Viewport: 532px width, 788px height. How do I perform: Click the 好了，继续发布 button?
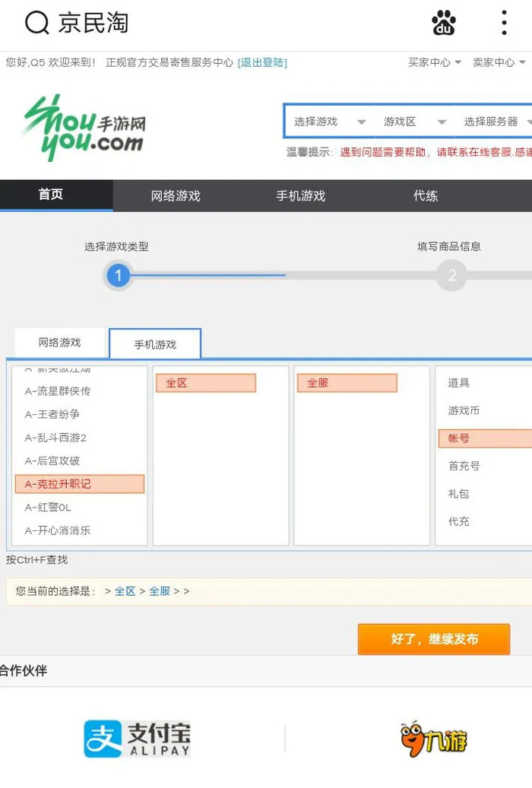click(434, 639)
